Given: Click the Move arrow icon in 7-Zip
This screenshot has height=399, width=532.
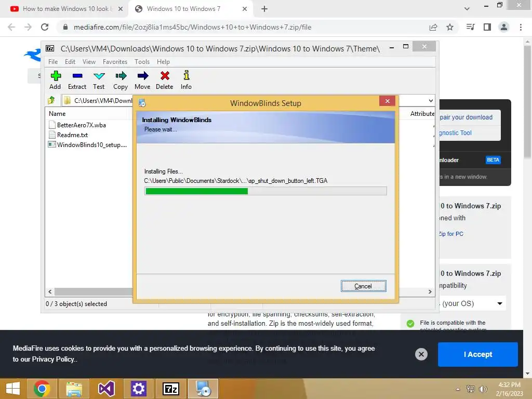Looking at the screenshot, I should click(142, 80).
